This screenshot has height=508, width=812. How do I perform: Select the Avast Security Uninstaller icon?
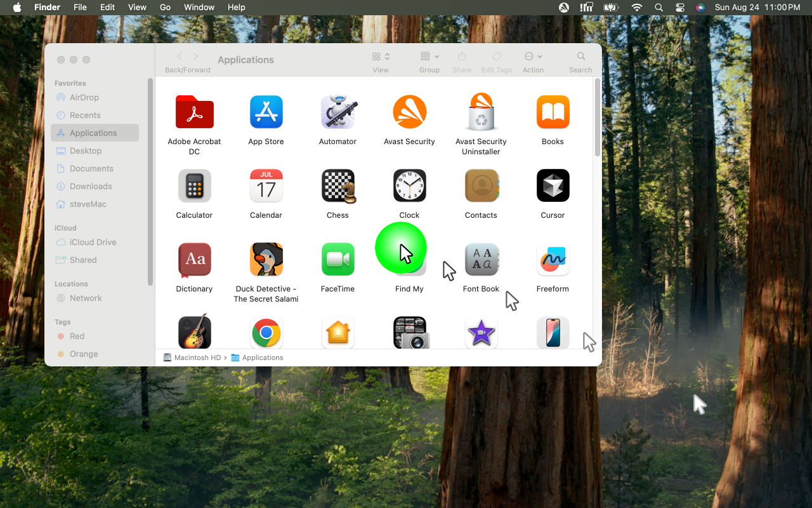tap(481, 112)
